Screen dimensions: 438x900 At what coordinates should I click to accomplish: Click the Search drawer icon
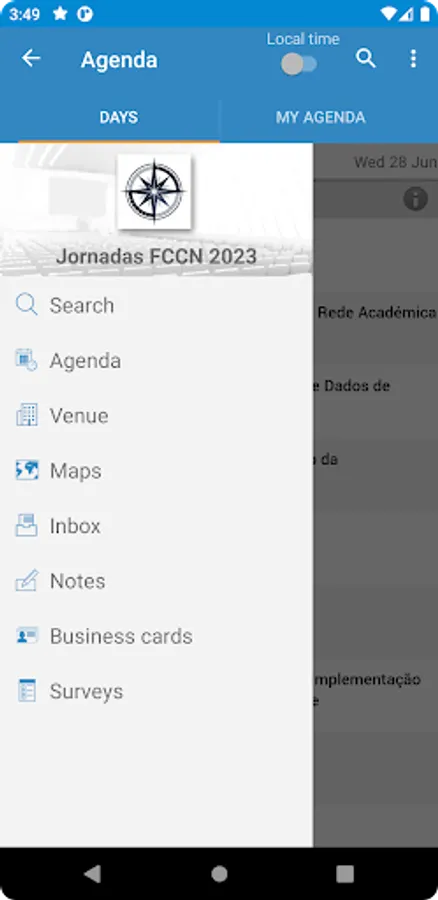tap(26, 305)
